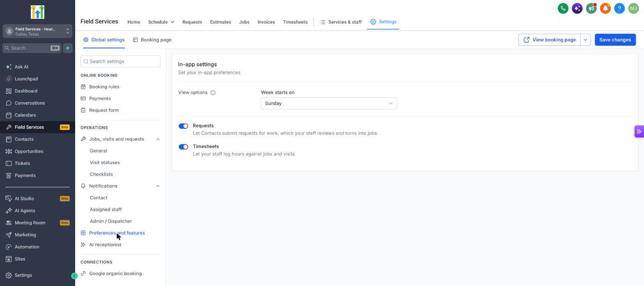Open the orange notifications bell
Image resolution: width=644 pixels, height=286 pixels.
(605, 8)
